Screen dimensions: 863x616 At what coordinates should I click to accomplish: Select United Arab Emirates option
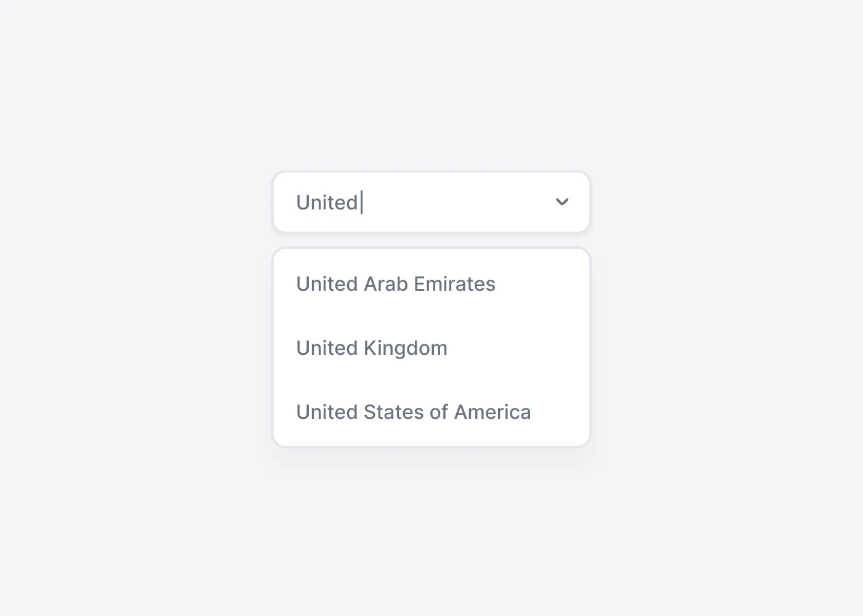point(431,284)
